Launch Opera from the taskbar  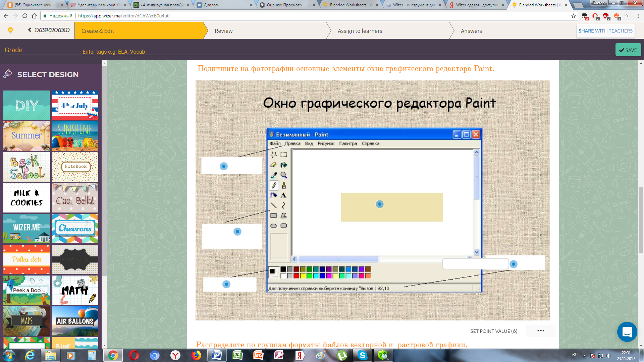(133, 355)
